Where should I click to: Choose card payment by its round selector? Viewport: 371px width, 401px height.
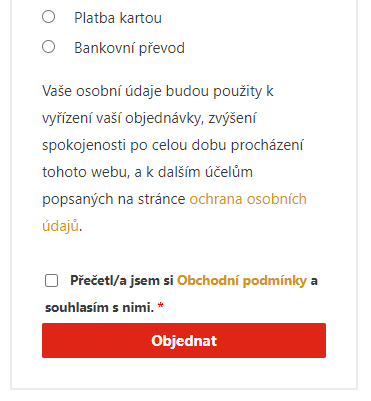pyautogui.click(x=49, y=17)
